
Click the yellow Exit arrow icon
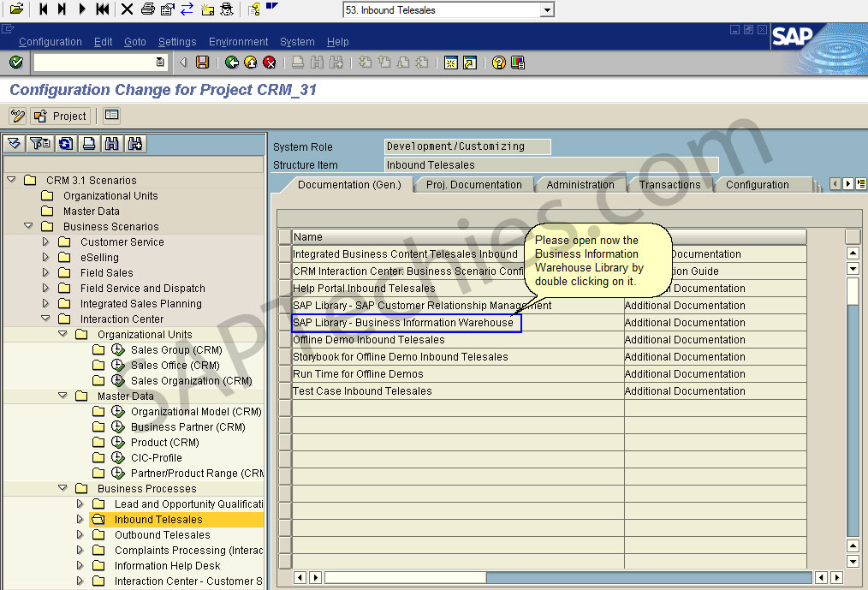tap(251, 63)
